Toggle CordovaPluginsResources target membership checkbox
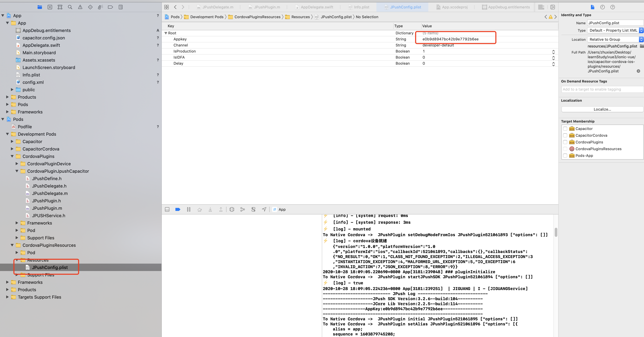The image size is (644, 337). [565, 149]
